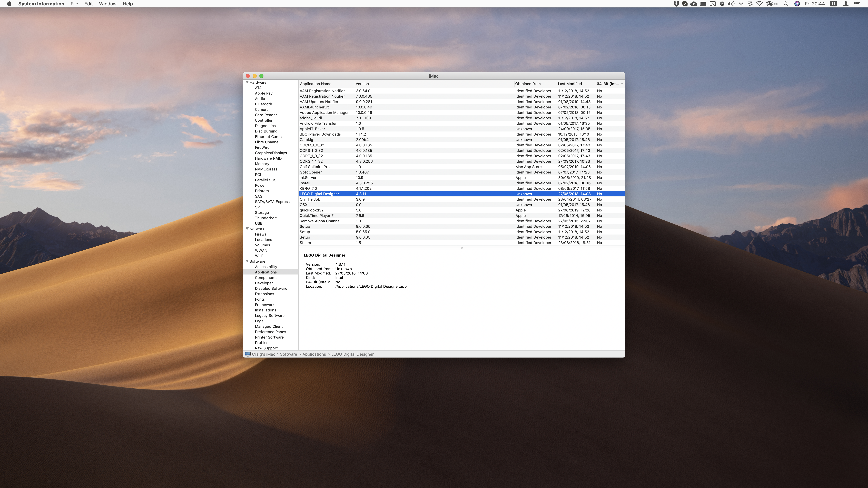
Task: Select Legacy Software in sidebar
Action: coord(270,316)
